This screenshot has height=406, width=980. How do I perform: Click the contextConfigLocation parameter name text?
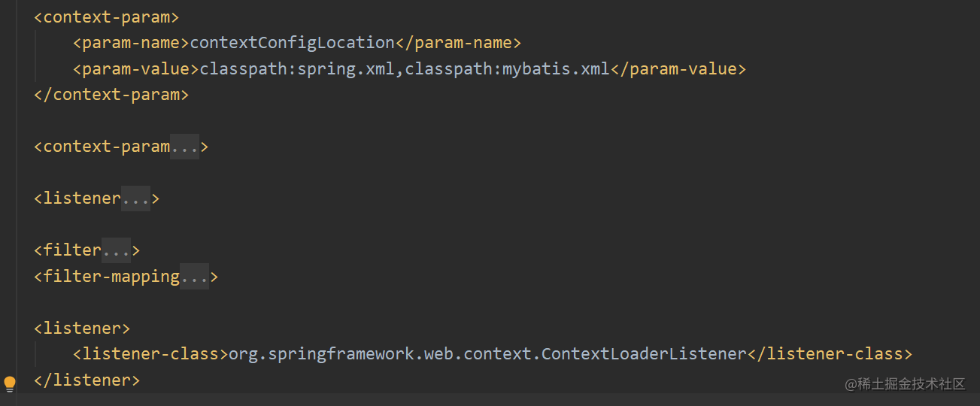292,43
